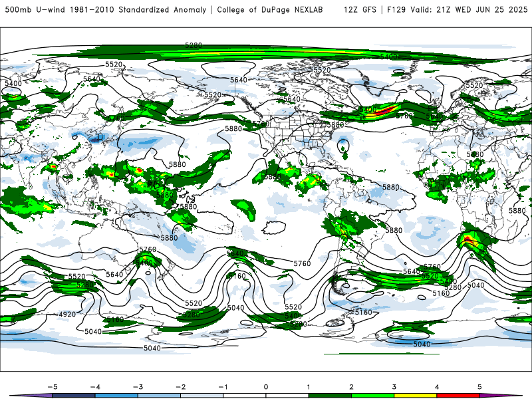Select the pale blue swatch between -2 and -1
532x399 pixels.
pyautogui.click(x=202, y=396)
